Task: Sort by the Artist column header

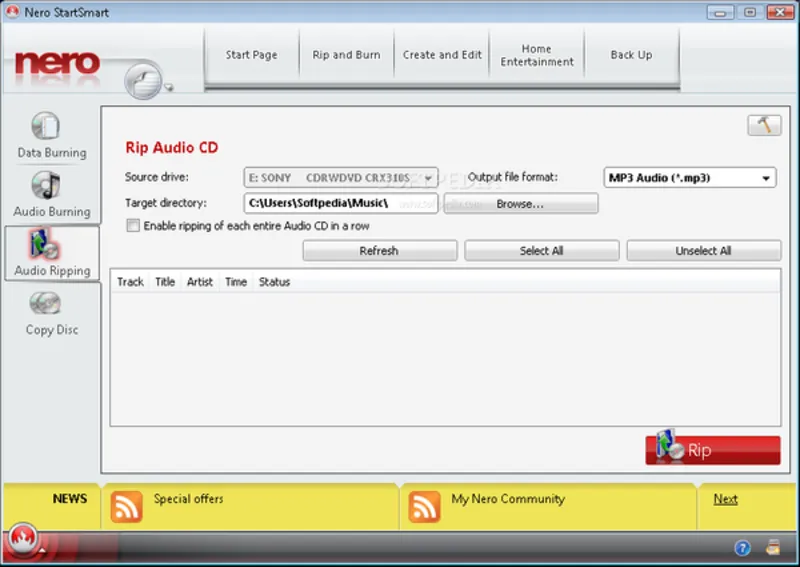Action: tap(199, 282)
